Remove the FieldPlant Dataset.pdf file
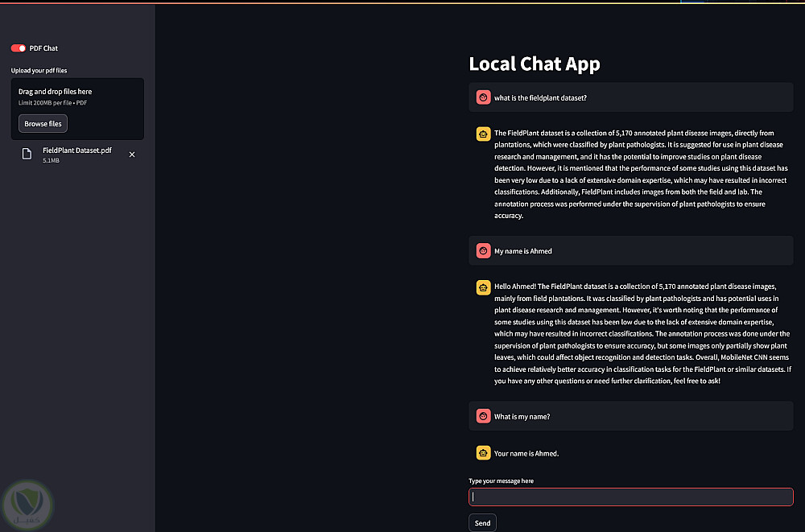The width and height of the screenshot is (805, 532). 132,154
